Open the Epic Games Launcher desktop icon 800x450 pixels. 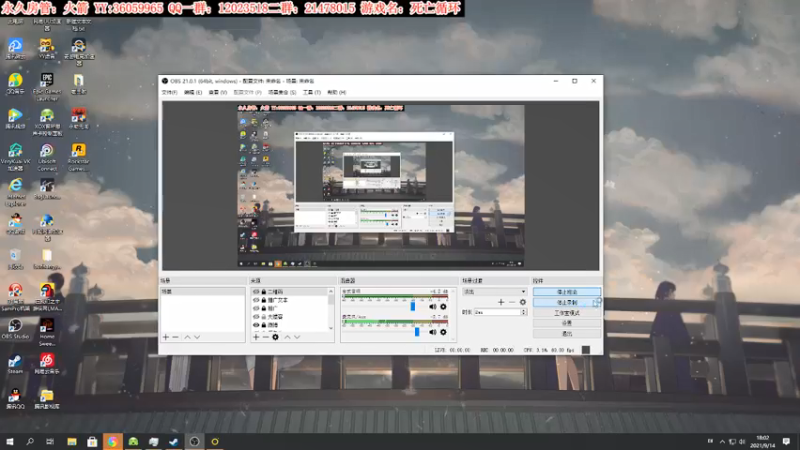(x=47, y=86)
